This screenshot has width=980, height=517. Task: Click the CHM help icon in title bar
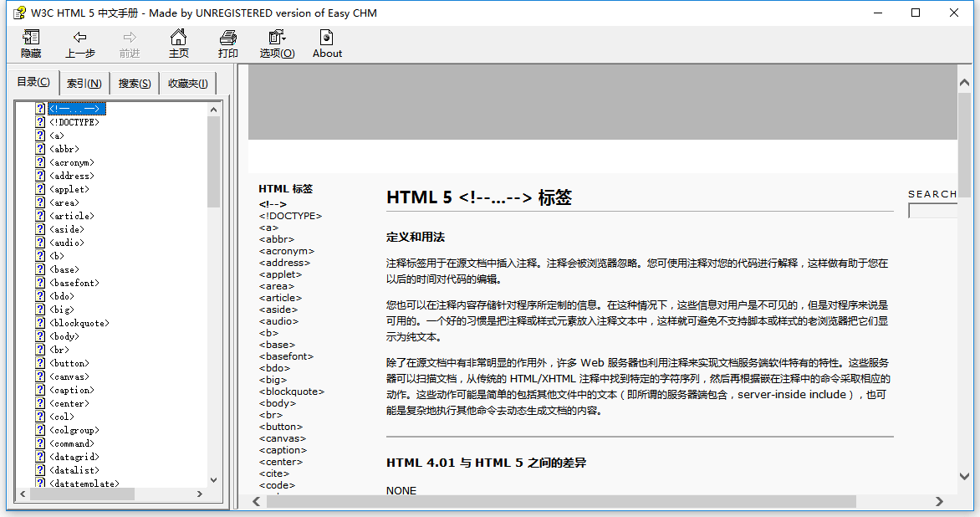coord(18,13)
